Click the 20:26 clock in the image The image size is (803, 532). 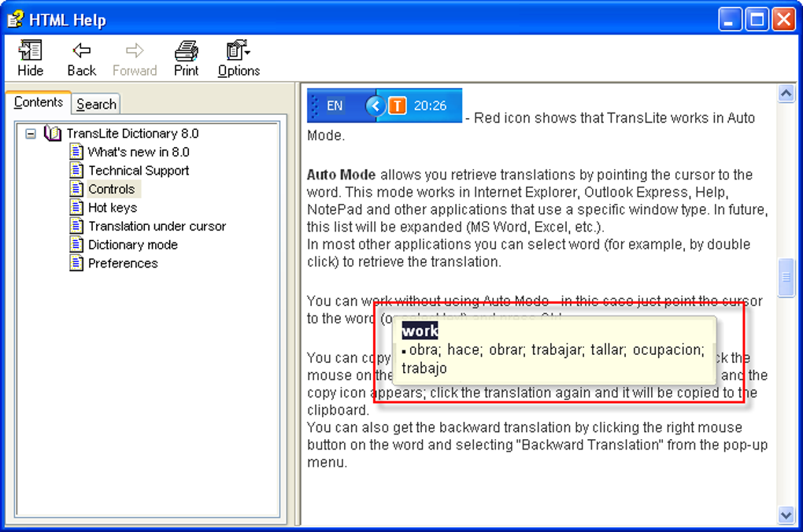pos(430,105)
